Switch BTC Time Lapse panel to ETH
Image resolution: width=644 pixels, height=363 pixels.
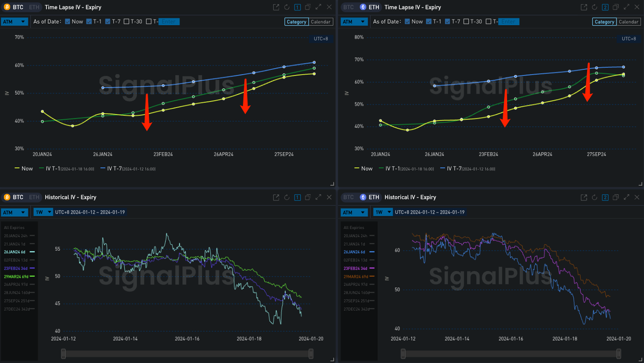(x=33, y=8)
